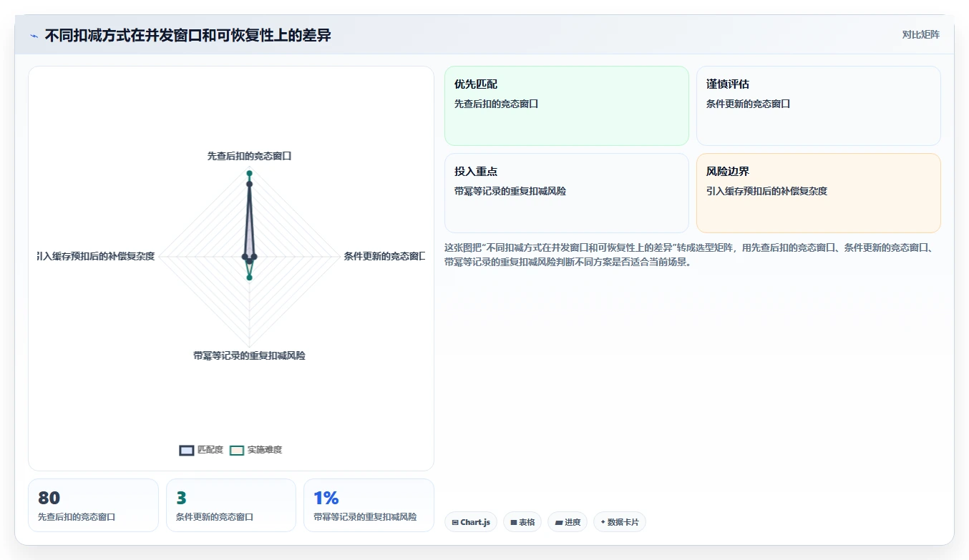Toggle the 实施难度 legend swatch
This screenshot has height=560, width=969.
point(237,450)
